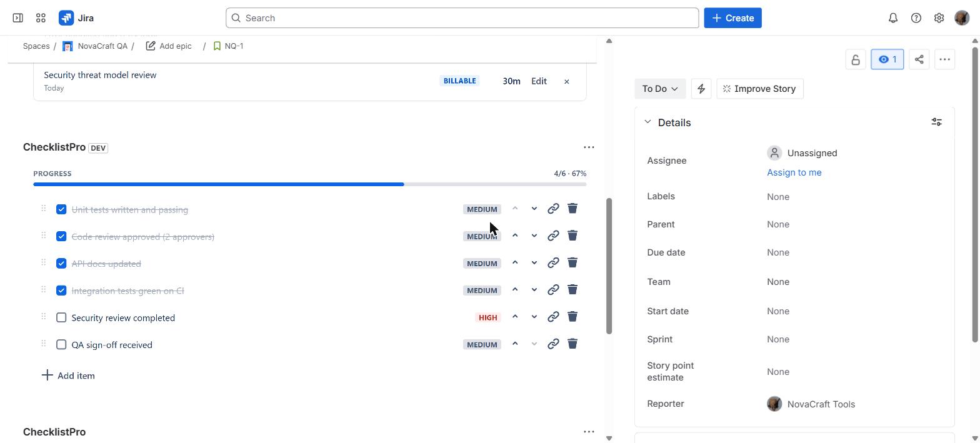Edit the Security threat model worklog
Screen dimensions: 980x443
[539, 81]
